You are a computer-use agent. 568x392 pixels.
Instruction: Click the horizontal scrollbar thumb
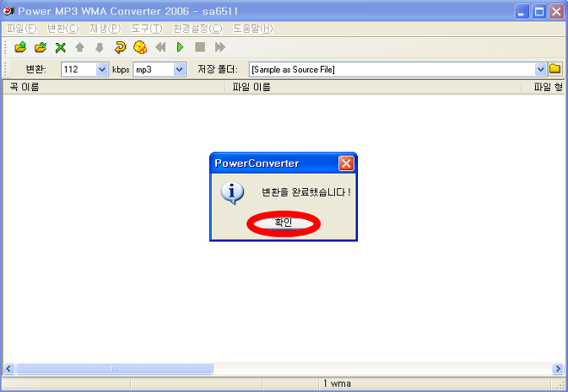click(x=114, y=369)
